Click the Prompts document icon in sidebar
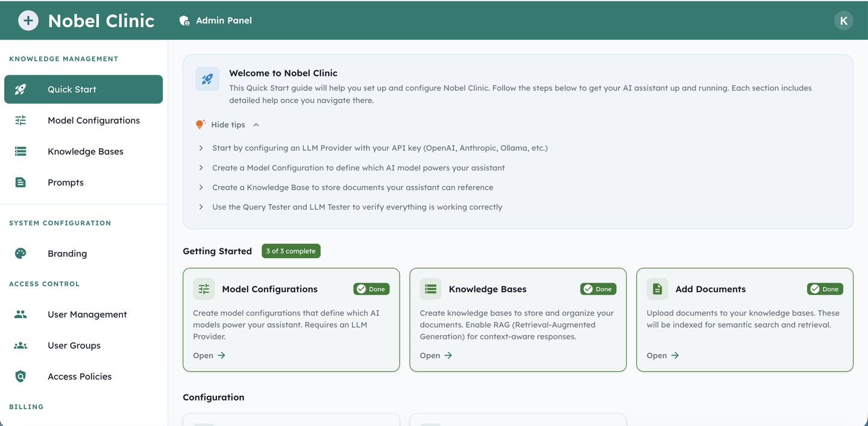 point(20,183)
